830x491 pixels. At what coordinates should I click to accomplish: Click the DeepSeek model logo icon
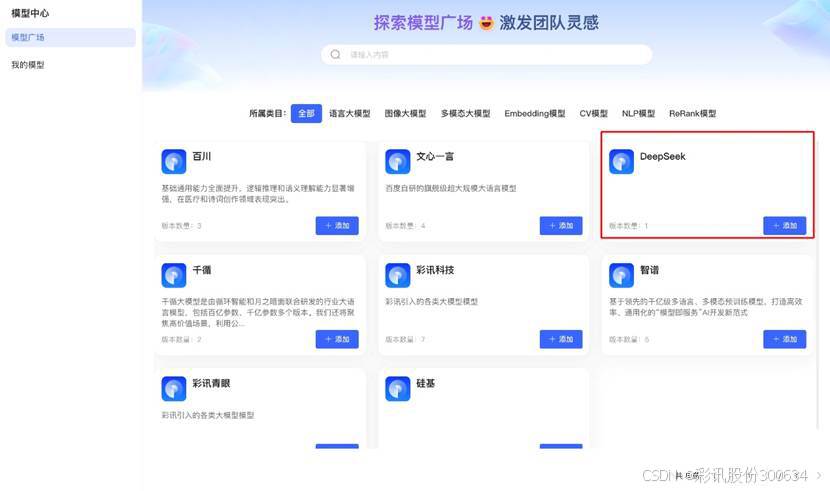click(621, 161)
